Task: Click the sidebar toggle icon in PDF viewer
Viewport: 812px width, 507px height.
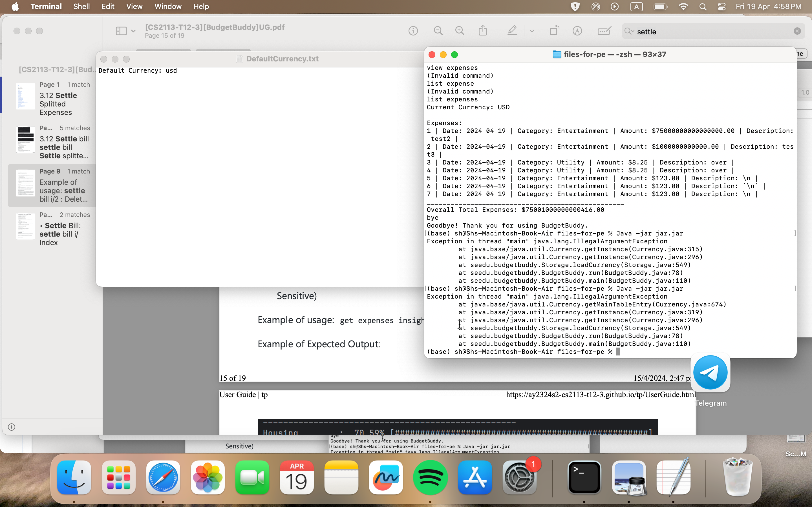Action: pos(121,31)
